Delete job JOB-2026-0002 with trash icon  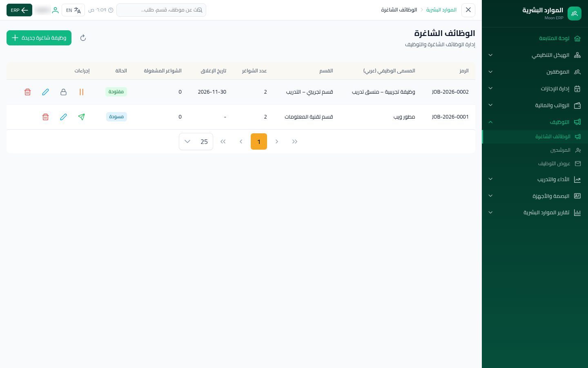(27, 92)
